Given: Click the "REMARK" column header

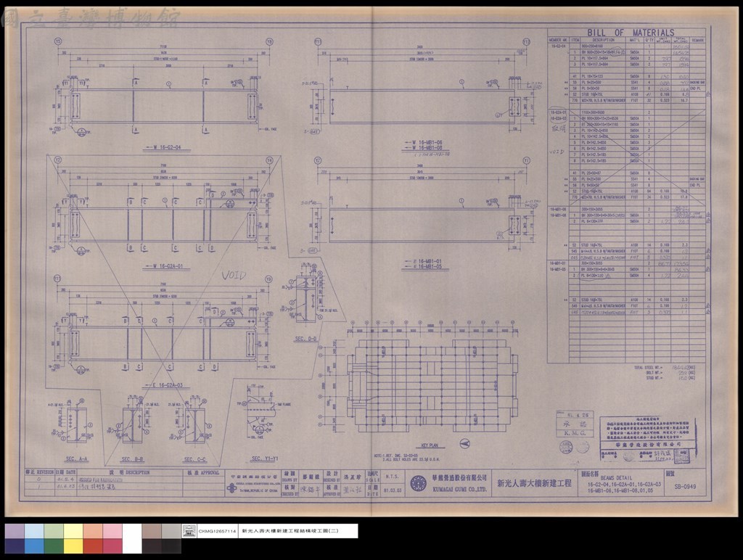Looking at the screenshot, I should 697,41.
